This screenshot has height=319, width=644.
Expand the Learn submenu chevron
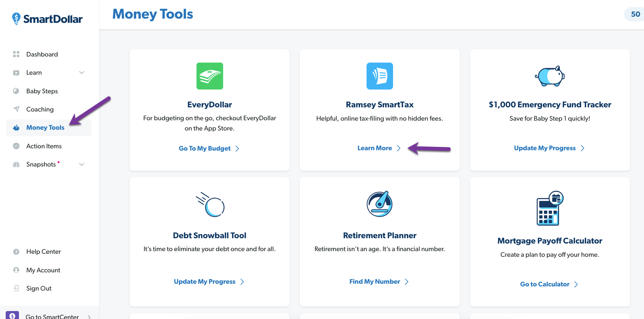pyautogui.click(x=81, y=72)
